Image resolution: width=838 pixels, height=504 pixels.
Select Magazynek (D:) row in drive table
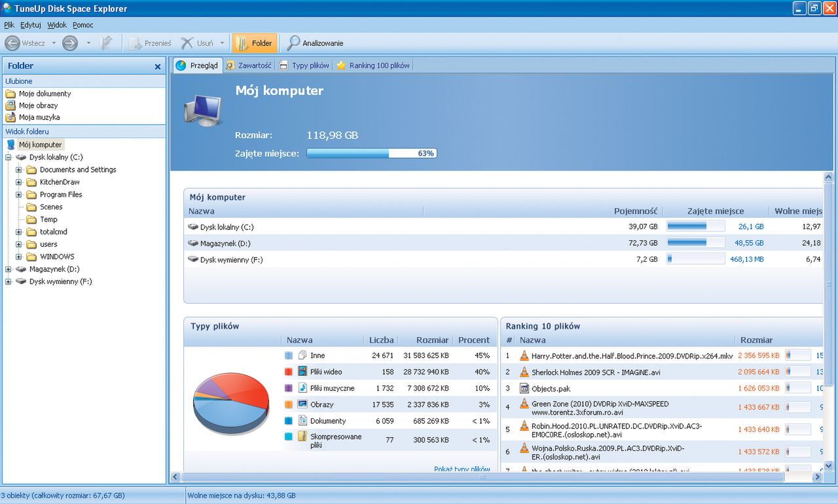pos(503,243)
